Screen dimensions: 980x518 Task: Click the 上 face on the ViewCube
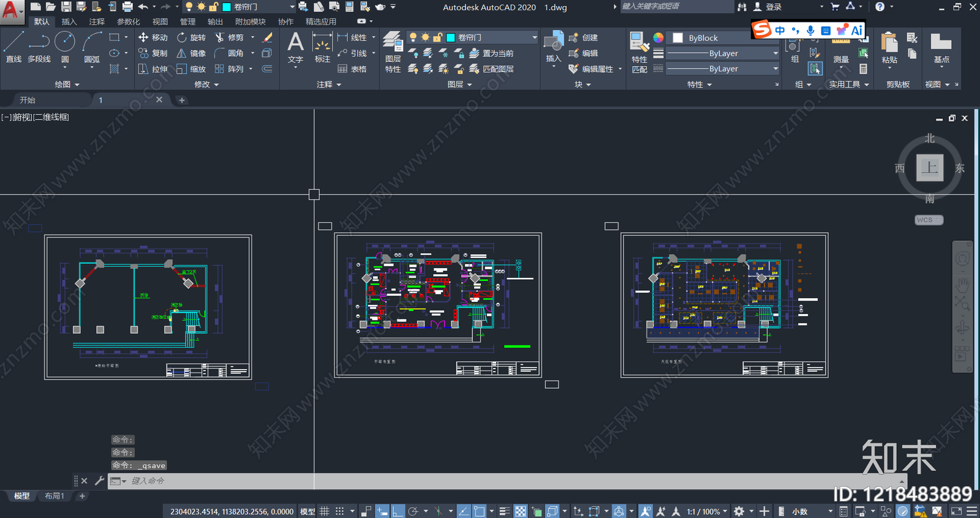930,167
